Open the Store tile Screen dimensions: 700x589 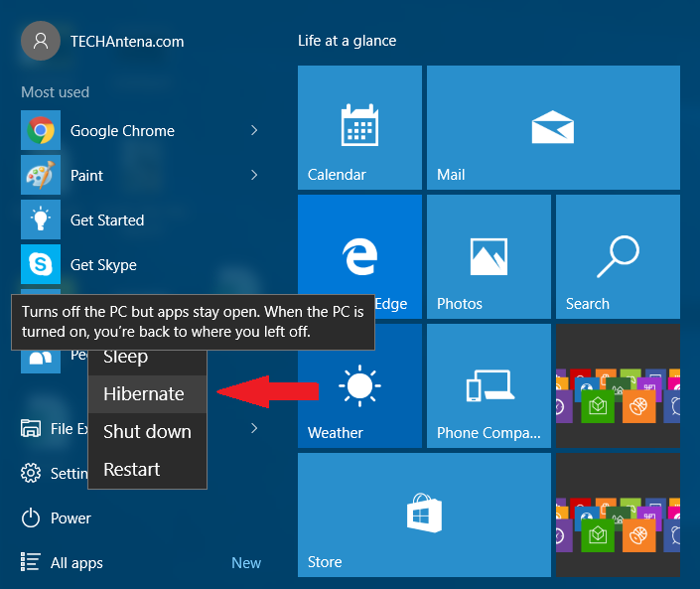tap(424, 515)
